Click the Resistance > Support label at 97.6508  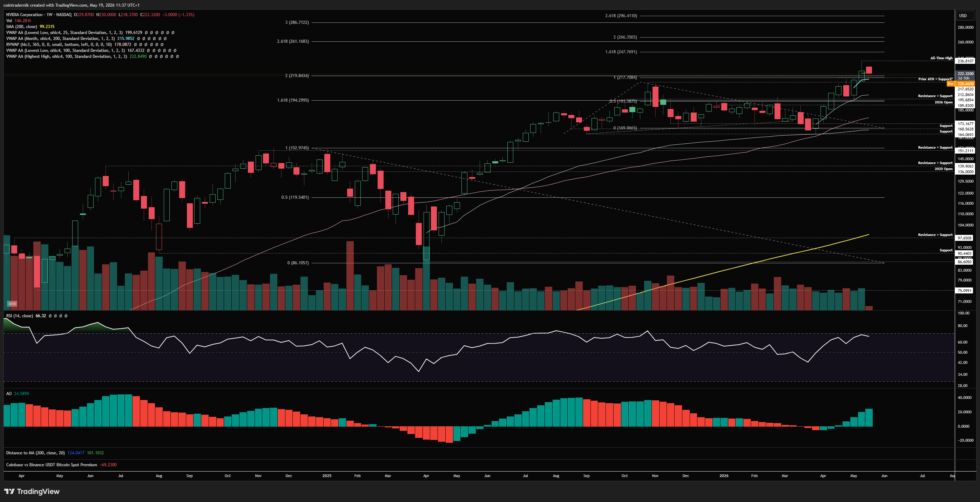pyautogui.click(x=935, y=235)
